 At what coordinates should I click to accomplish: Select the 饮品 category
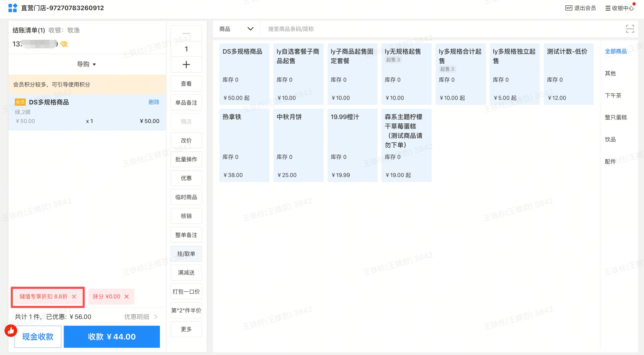(610, 140)
